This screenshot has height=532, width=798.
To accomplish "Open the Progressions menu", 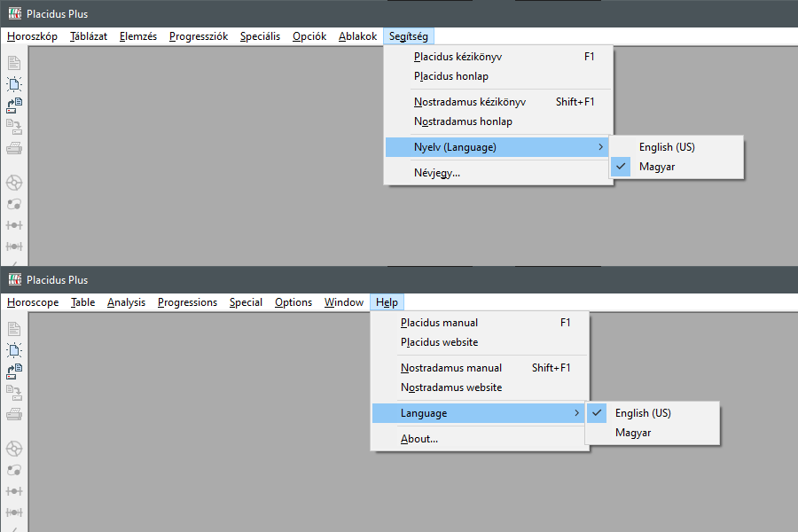I will 187,301.
